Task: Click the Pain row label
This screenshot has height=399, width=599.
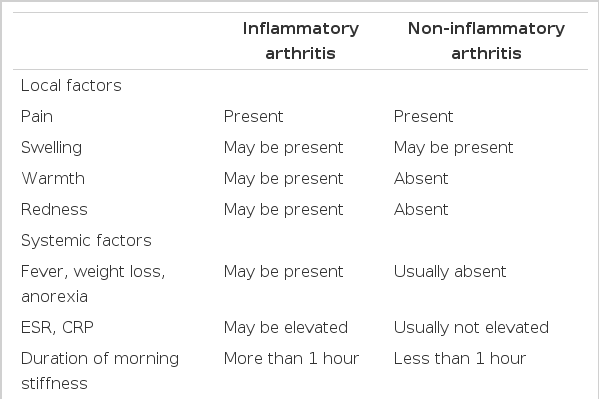Action: pos(37,116)
